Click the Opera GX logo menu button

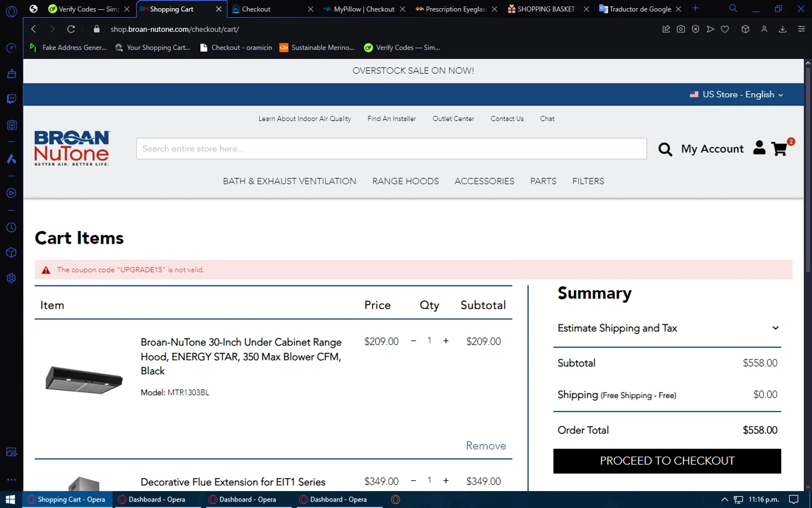pyautogui.click(x=11, y=11)
